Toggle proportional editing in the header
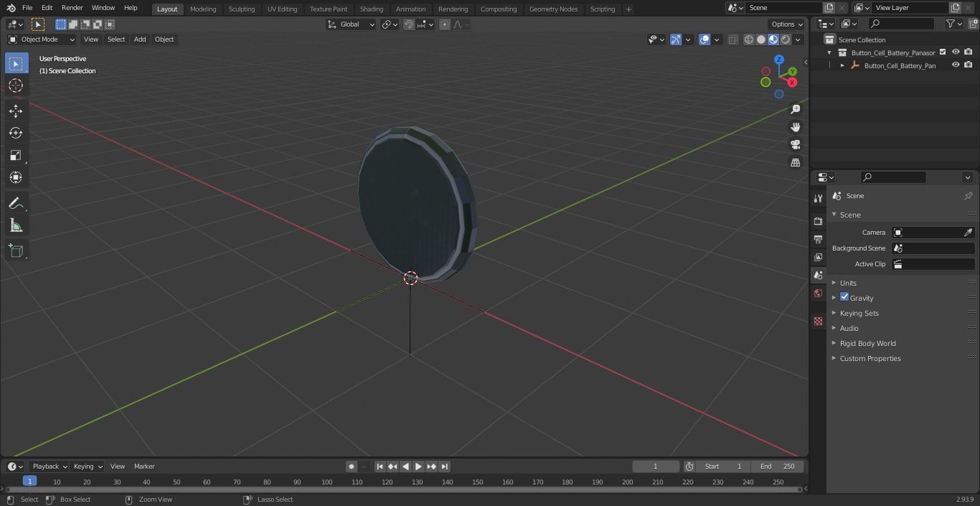Viewport: 980px width, 506px height. pos(445,24)
